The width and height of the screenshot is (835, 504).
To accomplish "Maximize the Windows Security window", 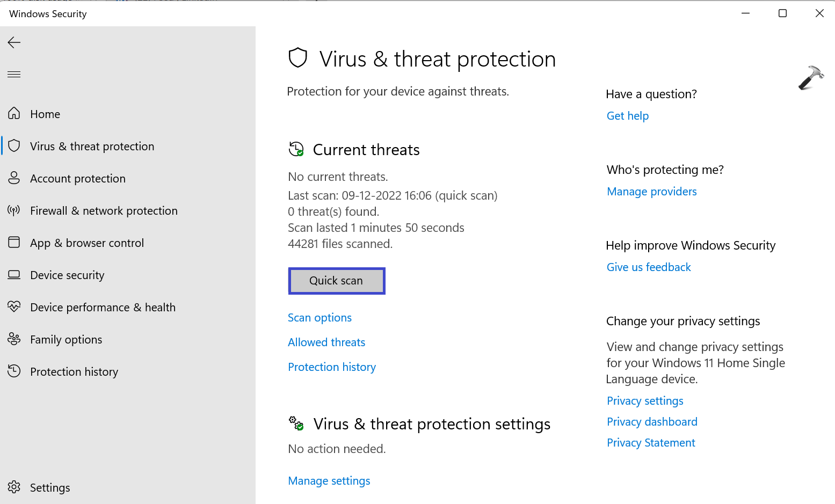I will pos(782,13).
